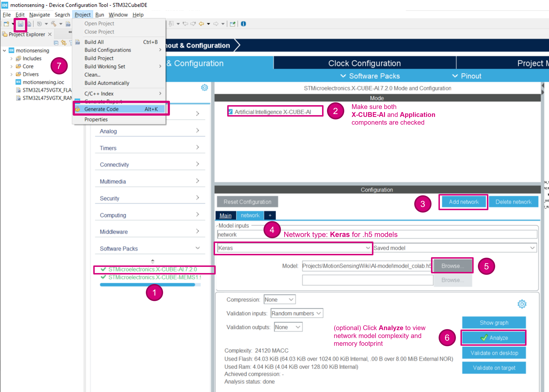Image resolution: width=549 pixels, height=392 pixels.
Task: Click the blue Information Center icon
Action: [x=243, y=24]
